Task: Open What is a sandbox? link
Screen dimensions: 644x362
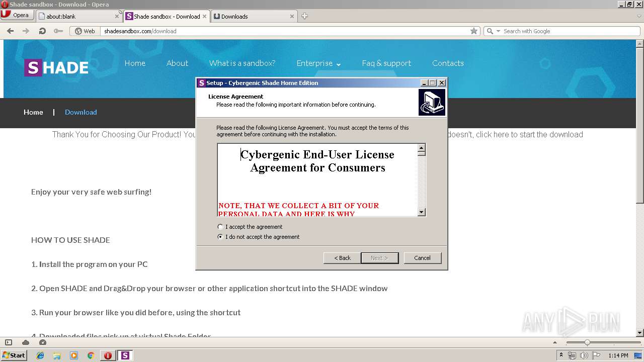Action: point(242,63)
